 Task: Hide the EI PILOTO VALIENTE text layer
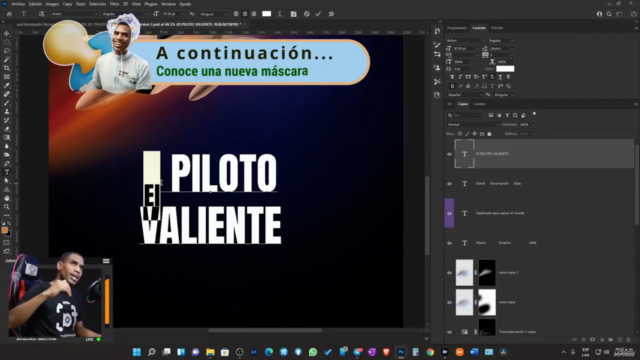point(449,154)
